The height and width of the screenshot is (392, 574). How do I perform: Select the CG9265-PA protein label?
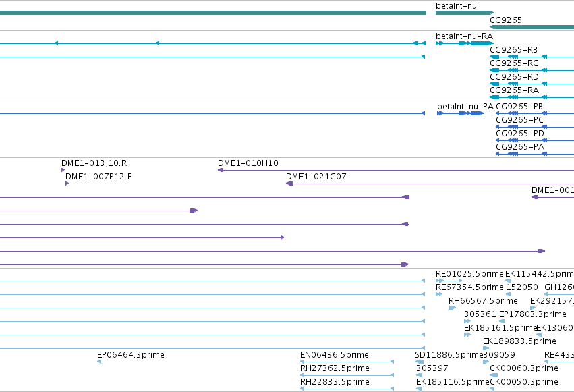point(520,147)
